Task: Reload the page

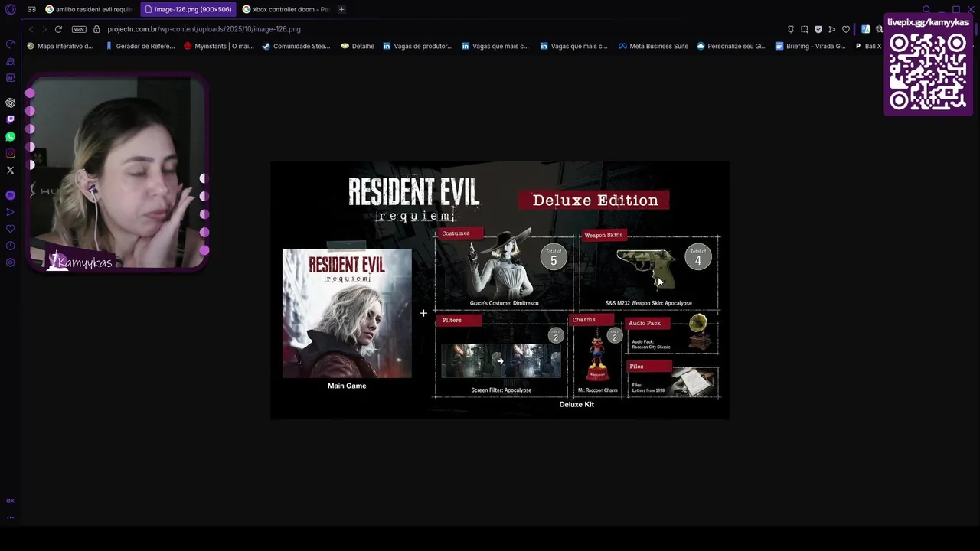Action: (58, 29)
